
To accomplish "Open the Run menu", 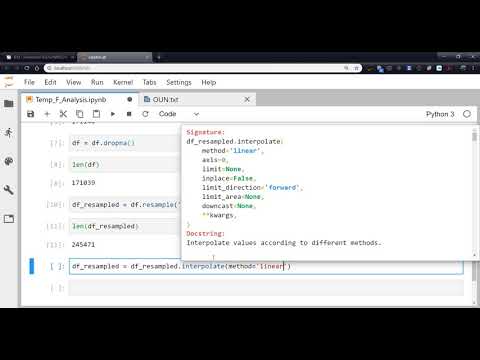I will point(97,82).
